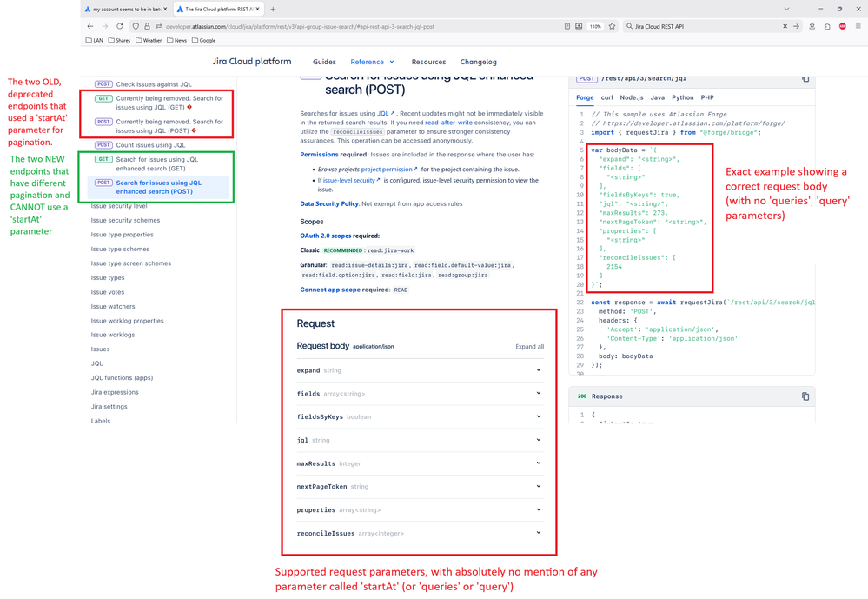868x599 pixels.
Task: Open the Shares bookmarks folder
Action: (x=119, y=40)
